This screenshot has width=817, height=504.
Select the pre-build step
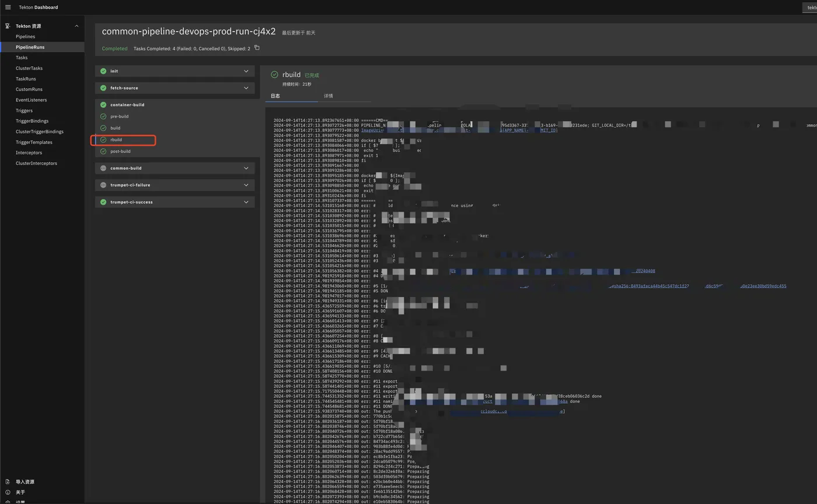coord(119,116)
